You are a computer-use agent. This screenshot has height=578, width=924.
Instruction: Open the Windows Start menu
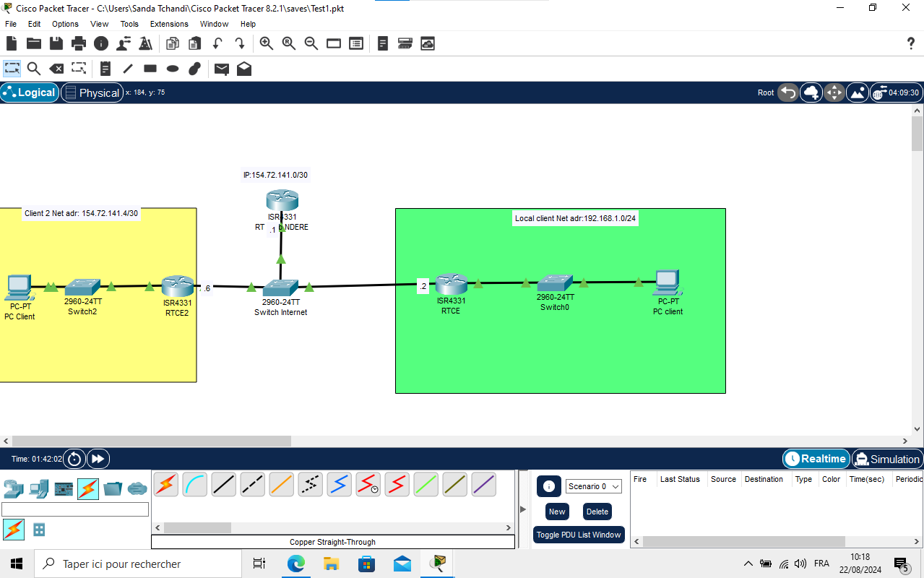[x=17, y=564]
